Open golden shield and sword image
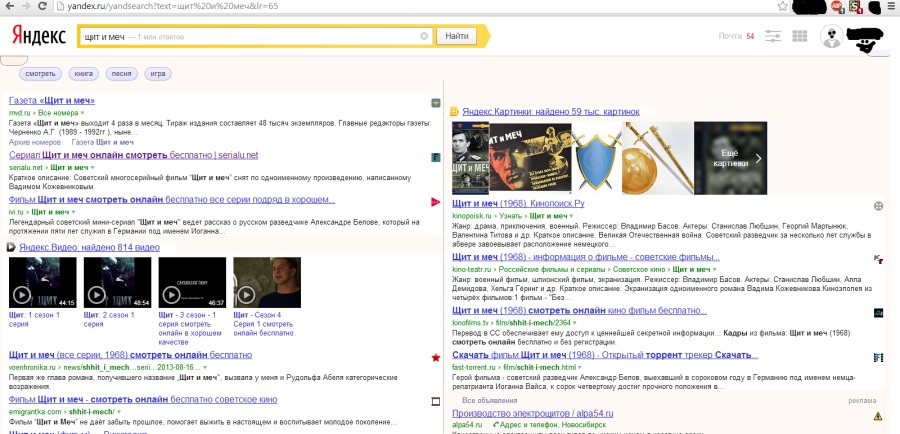 [658, 158]
